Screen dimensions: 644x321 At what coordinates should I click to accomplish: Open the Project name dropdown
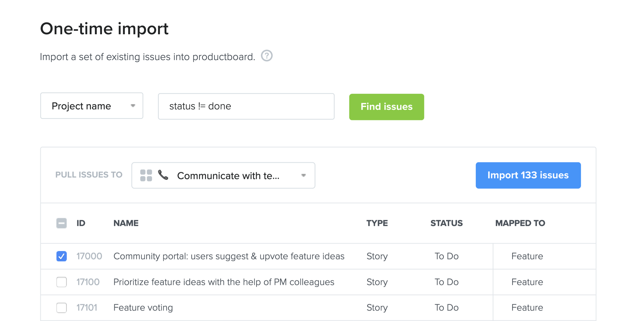coord(91,106)
